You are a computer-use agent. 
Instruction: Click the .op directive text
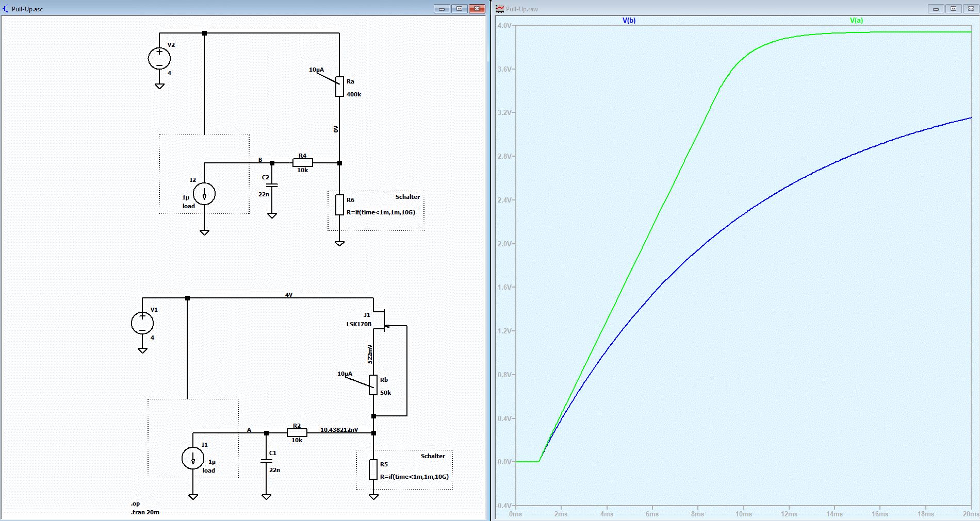[135, 503]
